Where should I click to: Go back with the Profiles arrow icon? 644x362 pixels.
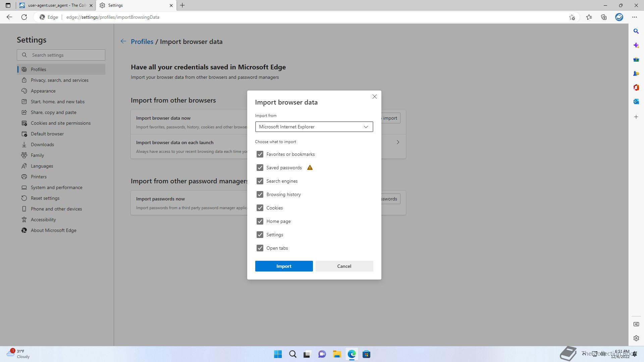pos(123,41)
